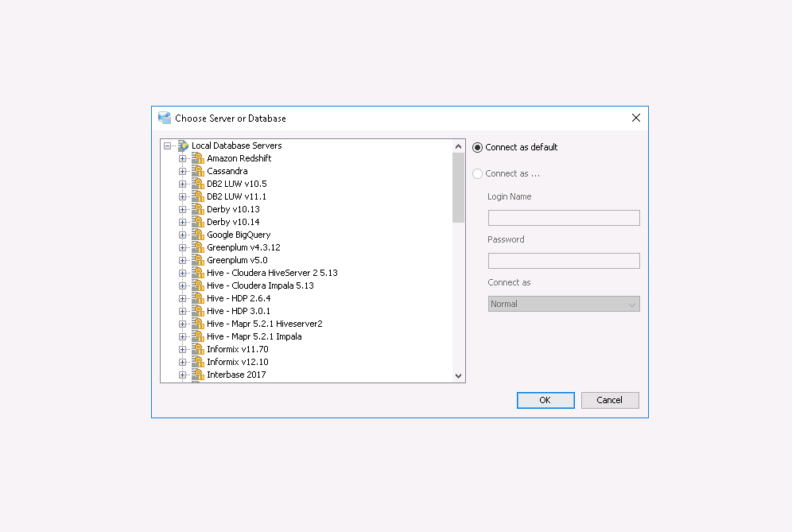Expand the DB2 LUW v11.1 node
This screenshot has width=792, height=532.
coord(182,196)
